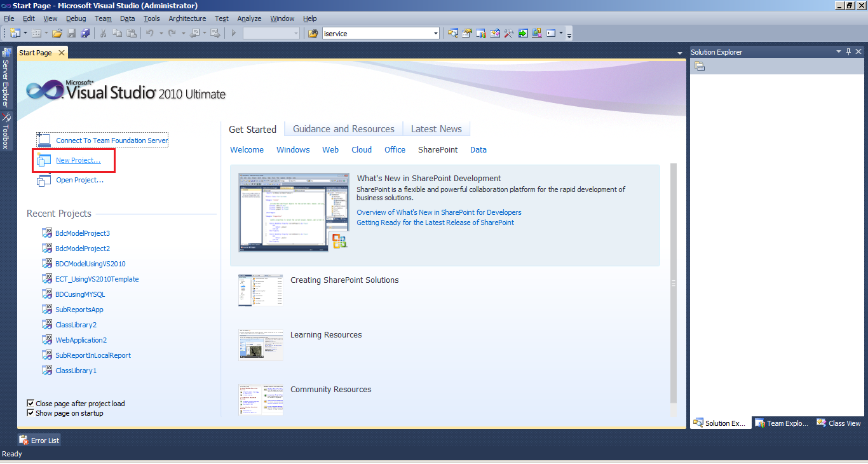Expand the Command Window button dropdown arrow
The height and width of the screenshot is (464, 868).
(x=561, y=33)
